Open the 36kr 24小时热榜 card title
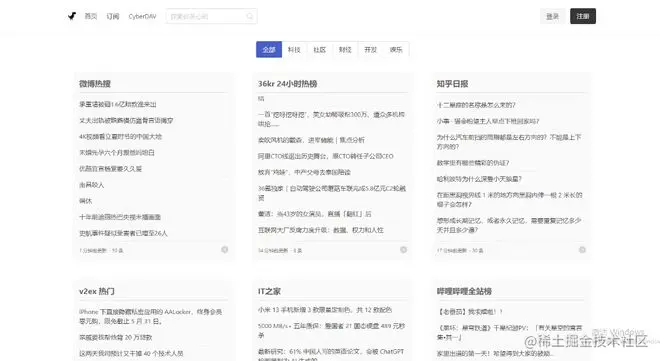This screenshot has width=660, height=361. 287,84
